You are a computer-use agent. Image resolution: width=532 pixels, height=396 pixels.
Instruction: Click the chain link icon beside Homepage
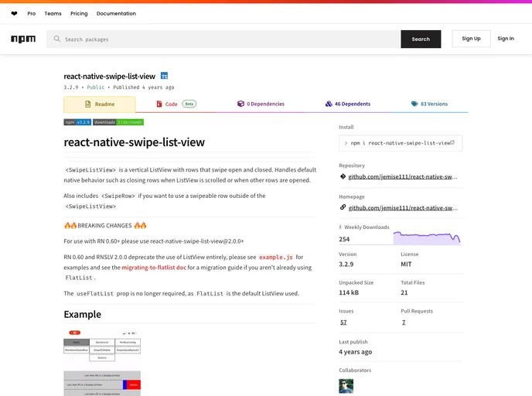click(343, 207)
